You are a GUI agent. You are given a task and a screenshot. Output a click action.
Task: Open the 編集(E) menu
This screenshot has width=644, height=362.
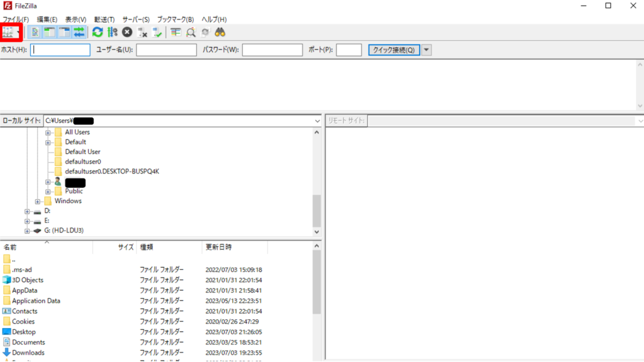click(x=47, y=19)
